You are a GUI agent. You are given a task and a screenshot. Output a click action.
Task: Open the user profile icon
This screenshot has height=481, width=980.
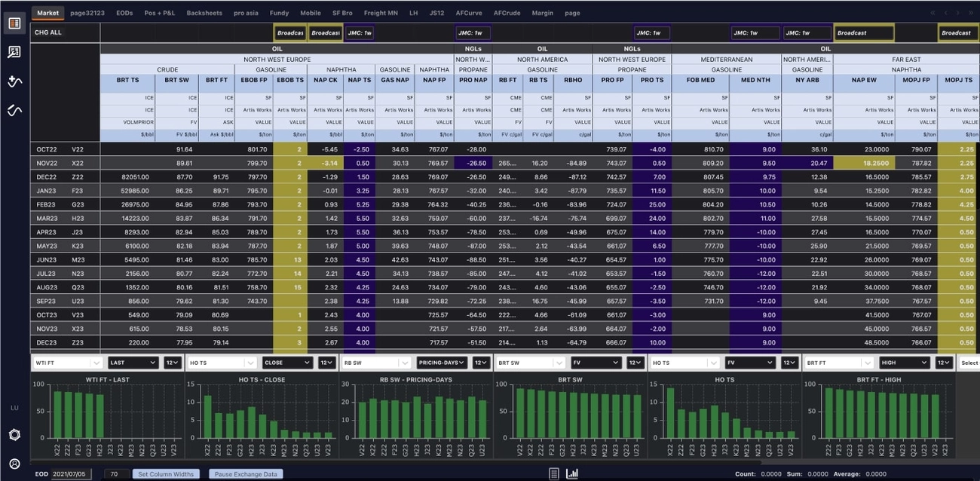(x=14, y=464)
